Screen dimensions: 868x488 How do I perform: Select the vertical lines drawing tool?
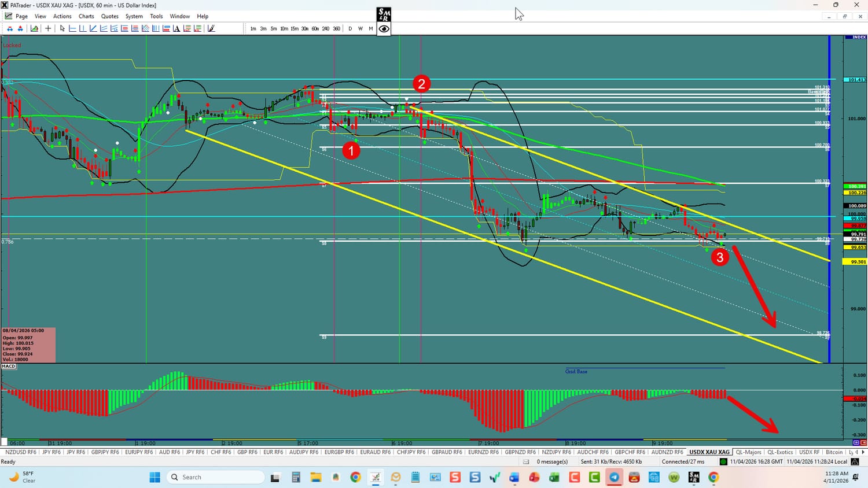click(156, 28)
